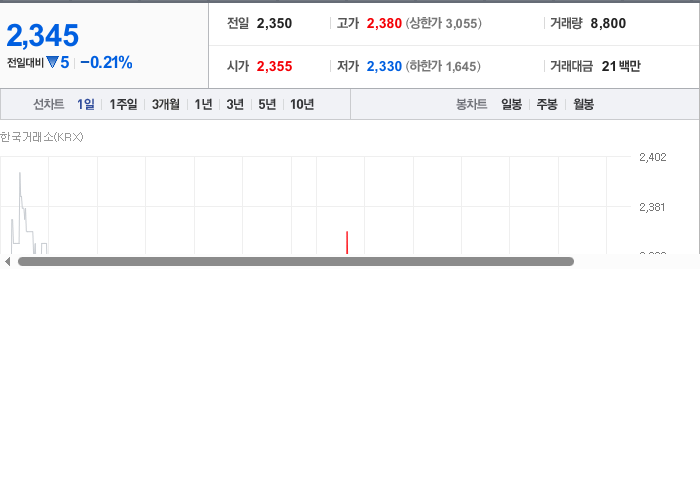Switch to 월봉 candlestick chart
Viewport: 700px width, 490px height.
point(583,104)
